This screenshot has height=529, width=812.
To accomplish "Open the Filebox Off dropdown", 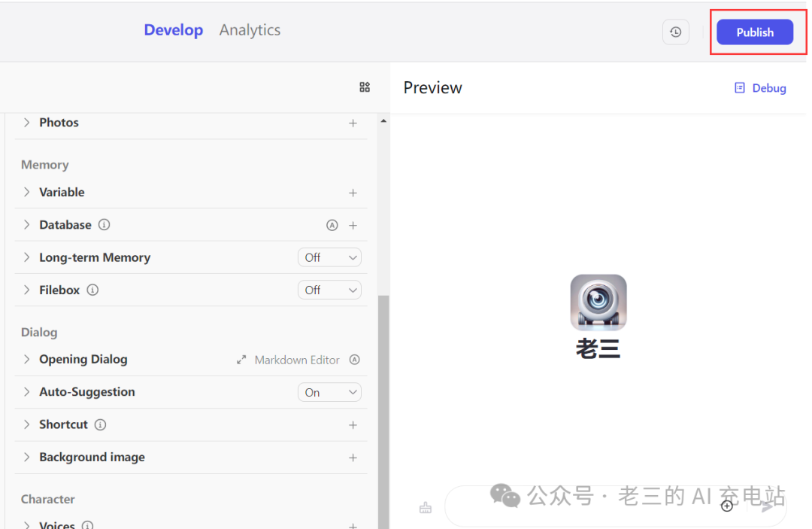I will point(329,290).
